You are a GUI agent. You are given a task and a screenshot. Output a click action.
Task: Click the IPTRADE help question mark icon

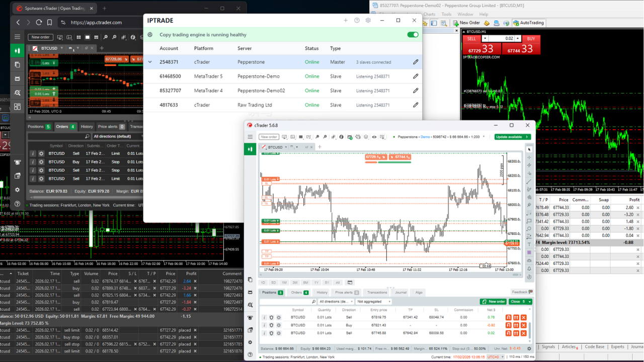click(357, 21)
